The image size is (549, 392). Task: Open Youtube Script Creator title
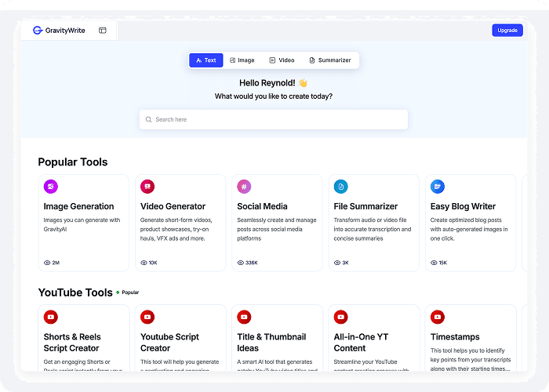tap(169, 343)
